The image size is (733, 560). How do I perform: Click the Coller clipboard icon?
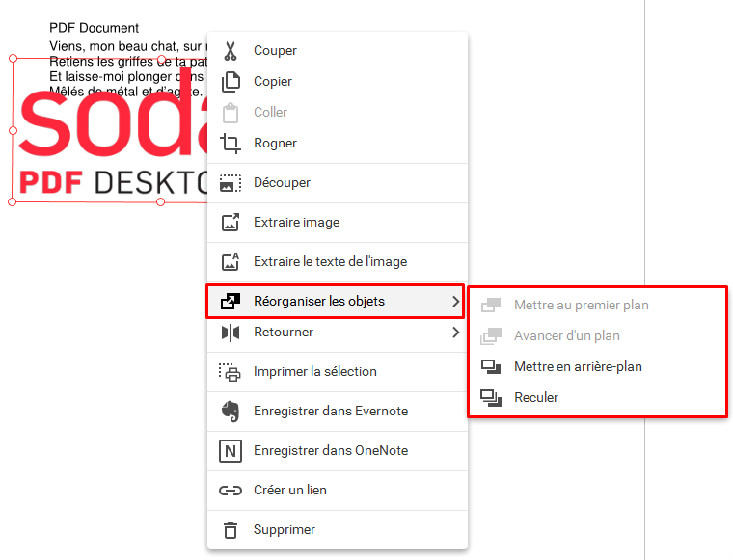click(x=231, y=113)
